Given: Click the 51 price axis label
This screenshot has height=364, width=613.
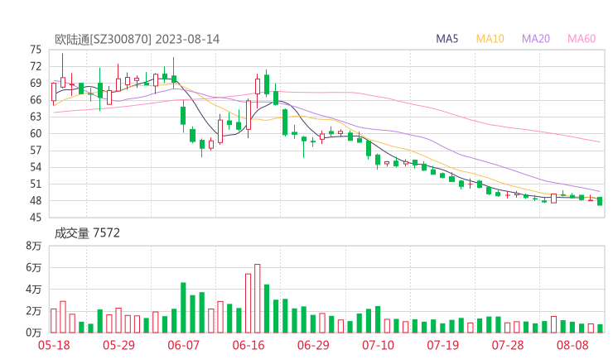Looking at the screenshot, I should point(36,184).
